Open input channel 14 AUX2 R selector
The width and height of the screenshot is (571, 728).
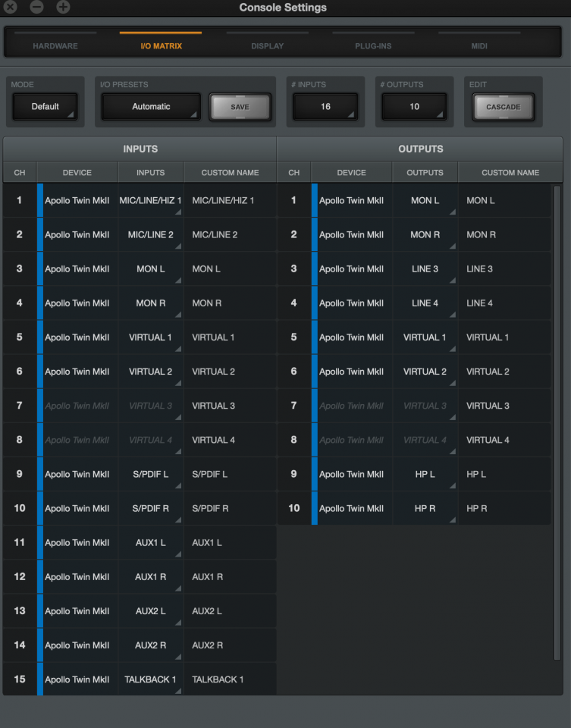(x=150, y=645)
